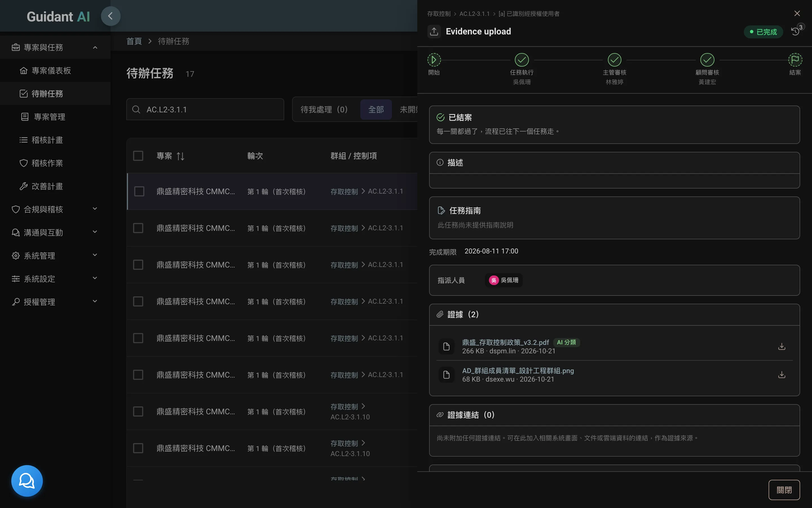Open 專案儀表板 in the sidebar

(x=55, y=71)
